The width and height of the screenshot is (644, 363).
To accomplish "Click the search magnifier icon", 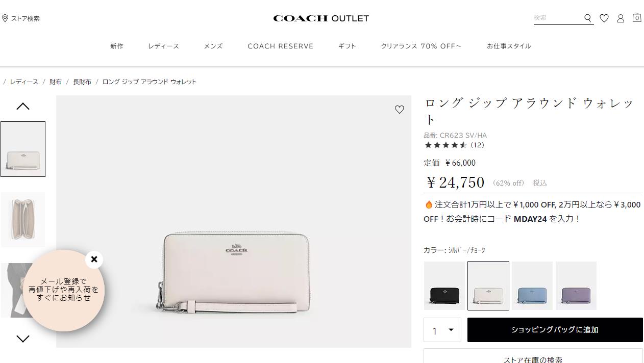I will [x=588, y=18].
